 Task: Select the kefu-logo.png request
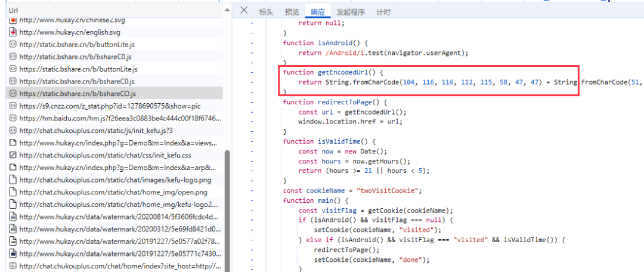pyautogui.click(x=114, y=180)
